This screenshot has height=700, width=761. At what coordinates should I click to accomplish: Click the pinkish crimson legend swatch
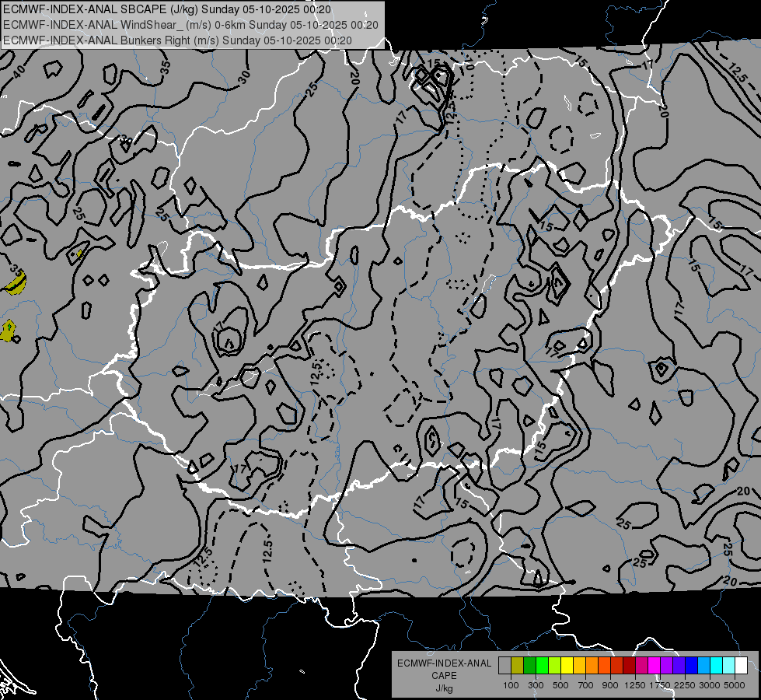tap(641, 666)
